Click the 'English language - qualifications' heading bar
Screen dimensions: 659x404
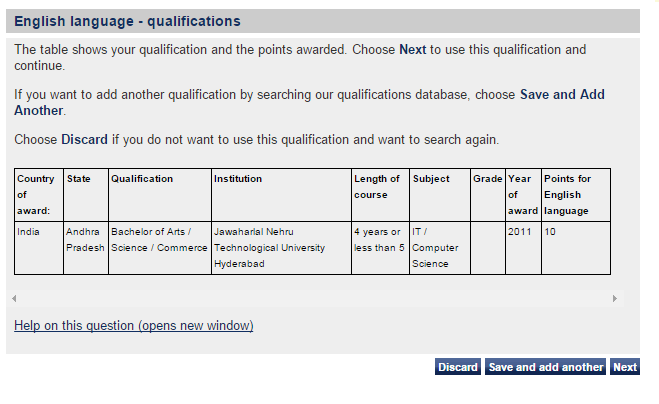pyautogui.click(x=323, y=21)
